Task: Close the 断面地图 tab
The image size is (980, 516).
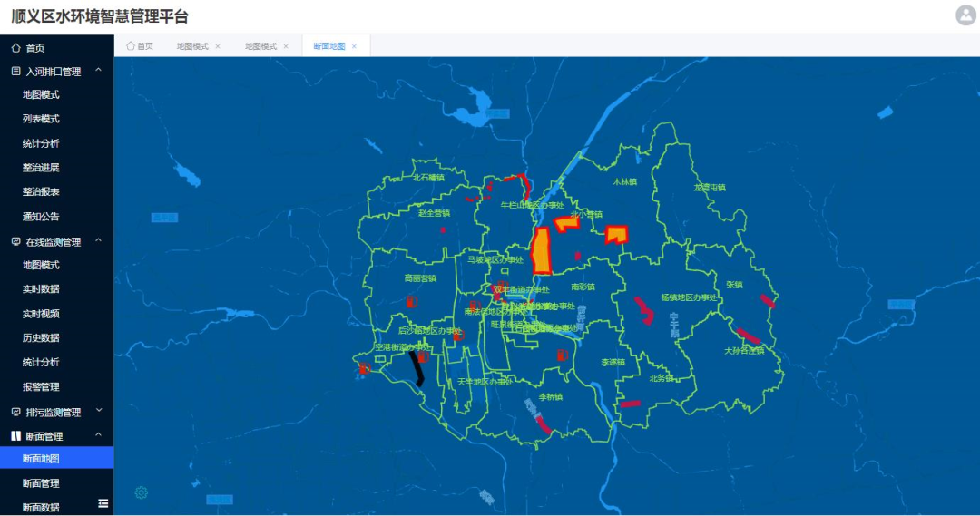Action: (x=355, y=46)
